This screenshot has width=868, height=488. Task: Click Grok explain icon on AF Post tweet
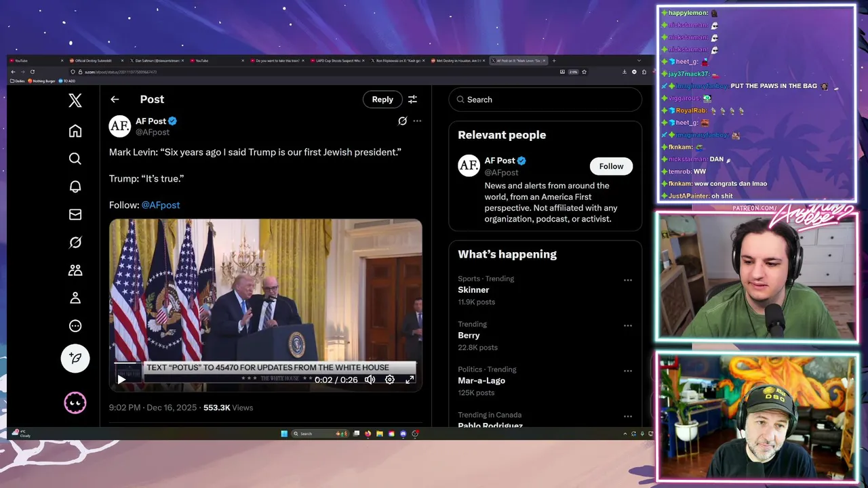point(402,121)
